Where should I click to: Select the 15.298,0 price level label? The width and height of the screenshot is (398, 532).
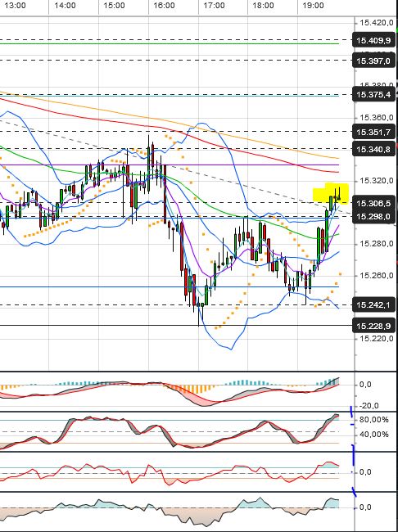click(374, 216)
